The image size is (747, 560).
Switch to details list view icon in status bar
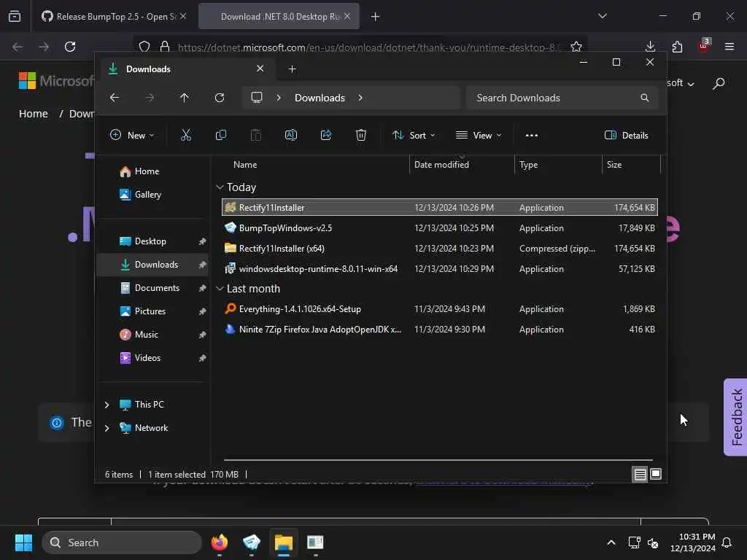640,474
